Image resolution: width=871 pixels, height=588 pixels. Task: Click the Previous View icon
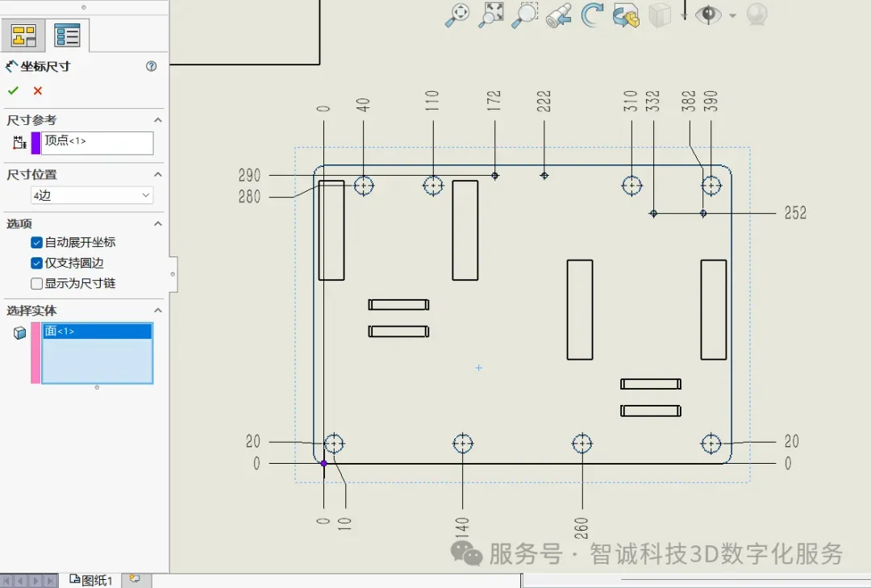(x=558, y=15)
